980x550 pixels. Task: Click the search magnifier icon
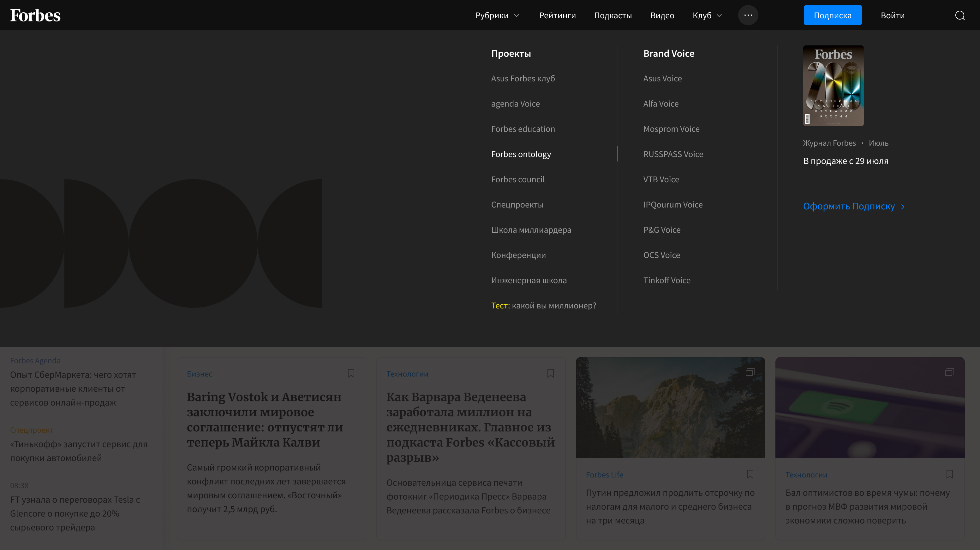959,15
